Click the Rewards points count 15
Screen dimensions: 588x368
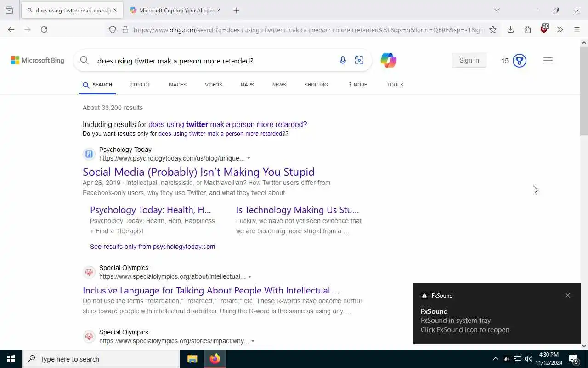[x=505, y=61]
